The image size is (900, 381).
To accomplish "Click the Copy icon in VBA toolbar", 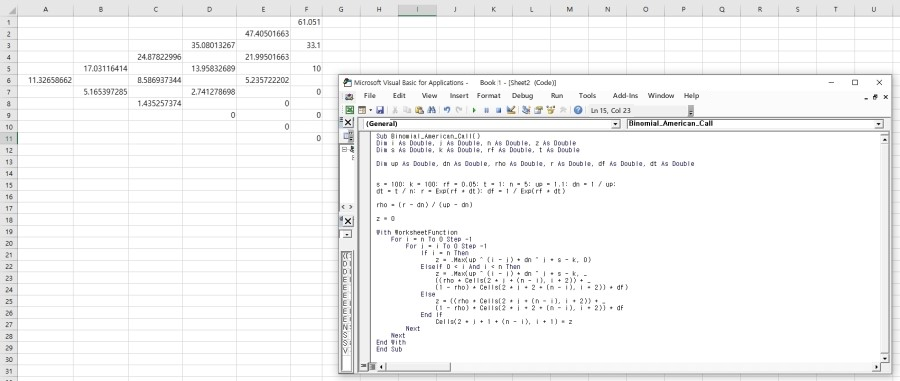I will click(x=407, y=110).
